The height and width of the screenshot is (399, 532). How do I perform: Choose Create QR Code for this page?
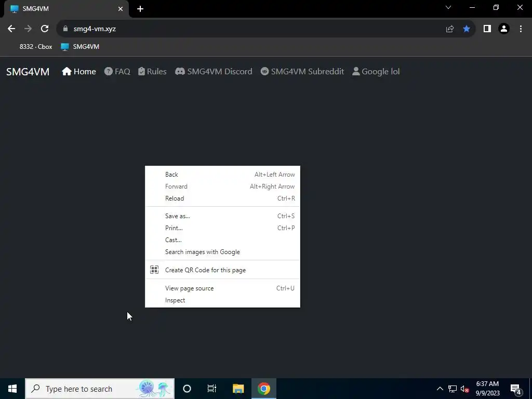tap(222, 270)
